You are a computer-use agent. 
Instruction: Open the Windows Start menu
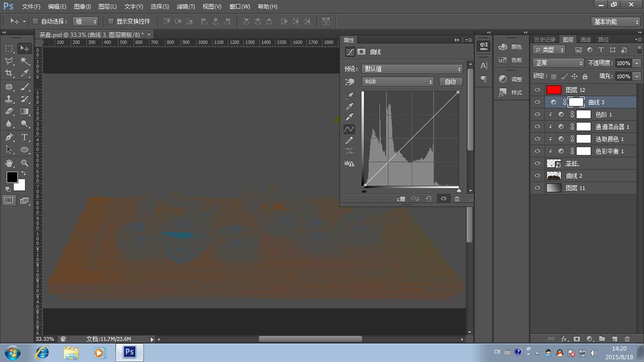tap(12, 352)
